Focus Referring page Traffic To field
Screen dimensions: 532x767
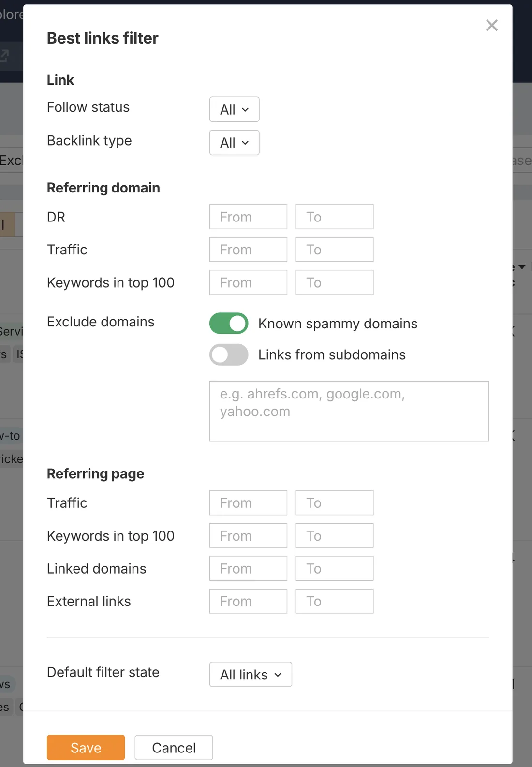click(x=334, y=503)
